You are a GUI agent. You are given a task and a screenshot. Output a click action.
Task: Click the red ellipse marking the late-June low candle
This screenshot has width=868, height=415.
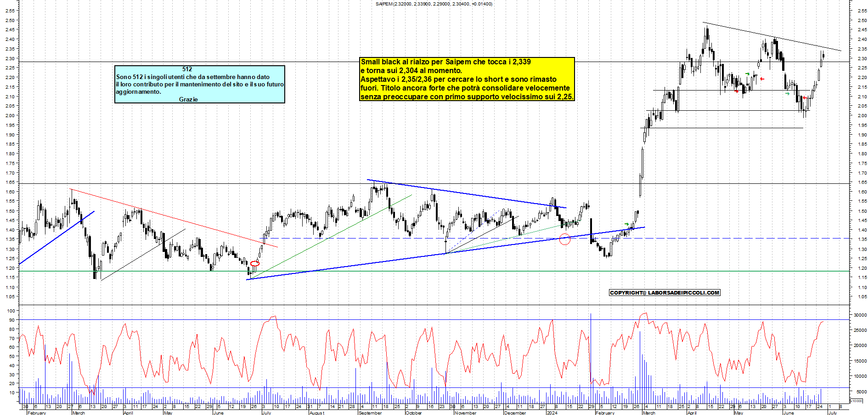tap(255, 263)
